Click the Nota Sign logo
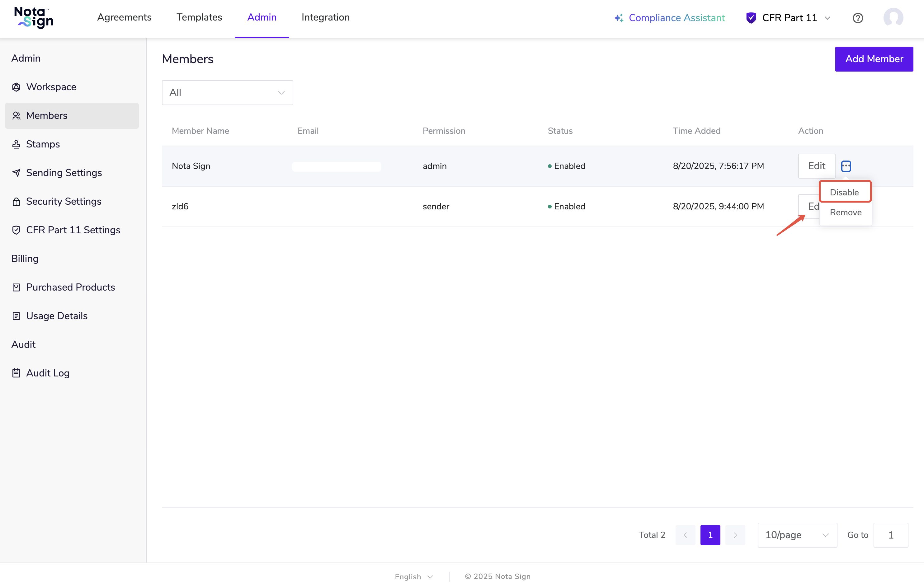This screenshot has width=924, height=588. (34, 18)
